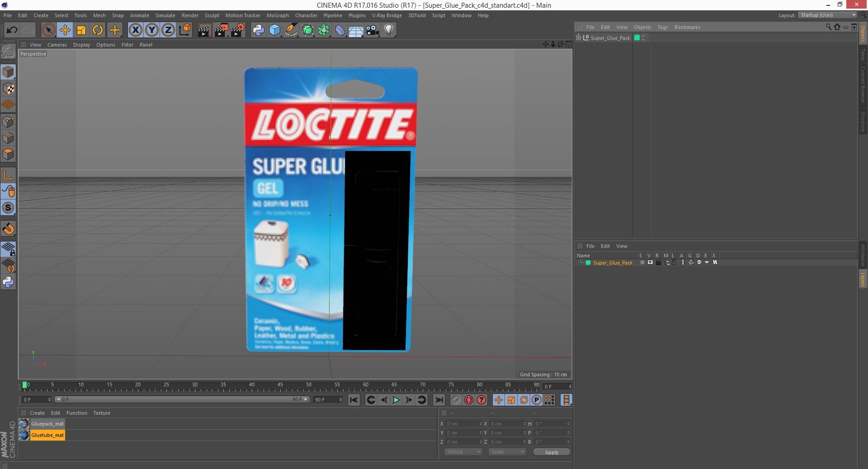
Task: Render to Picture Viewer
Action: [x=221, y=30]
